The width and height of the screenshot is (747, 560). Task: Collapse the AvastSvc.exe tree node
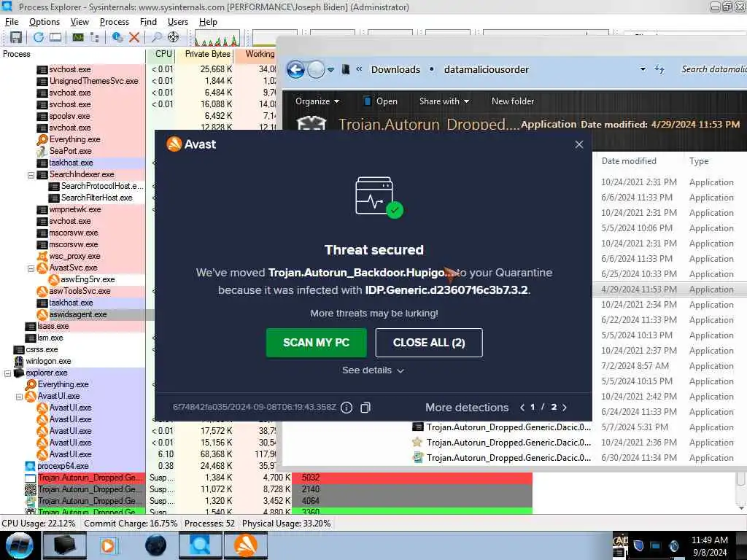(x=31, y=268)
